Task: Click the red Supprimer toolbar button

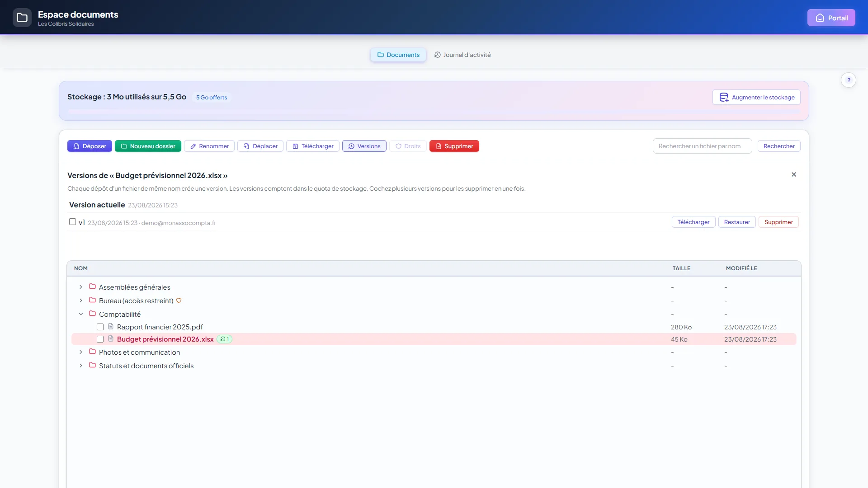Action: (x=454, y=146)
